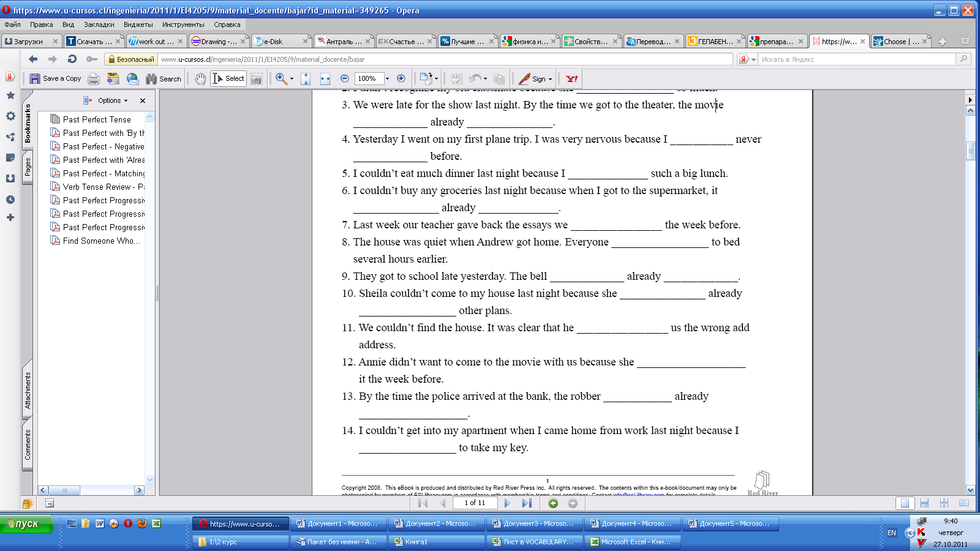Open the 'Verb Tense Review' bookmark
Viewport: 980px width, 551px height.
point(98,187)
